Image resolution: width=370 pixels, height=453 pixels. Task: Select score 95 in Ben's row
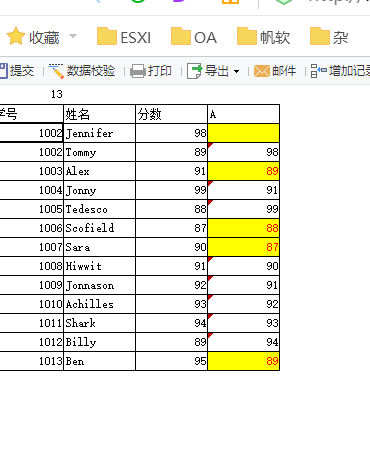(x=171, y=361)
